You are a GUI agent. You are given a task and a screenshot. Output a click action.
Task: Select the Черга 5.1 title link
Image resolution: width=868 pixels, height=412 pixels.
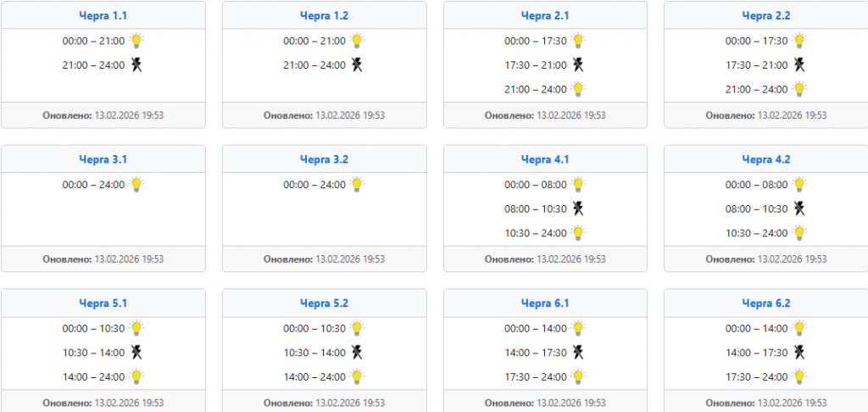(x=103, y=303)
